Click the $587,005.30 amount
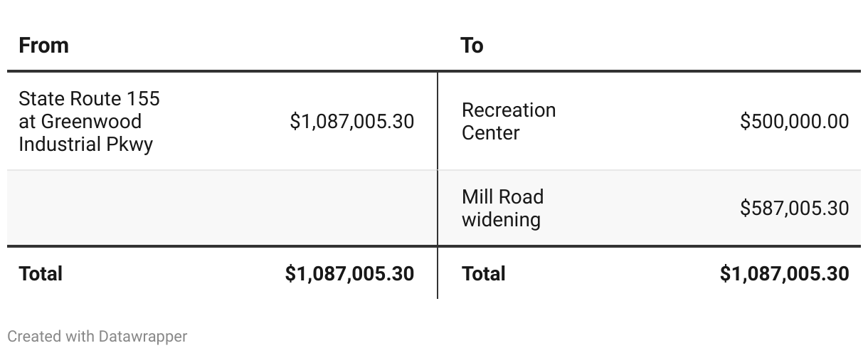 point(794,208)
